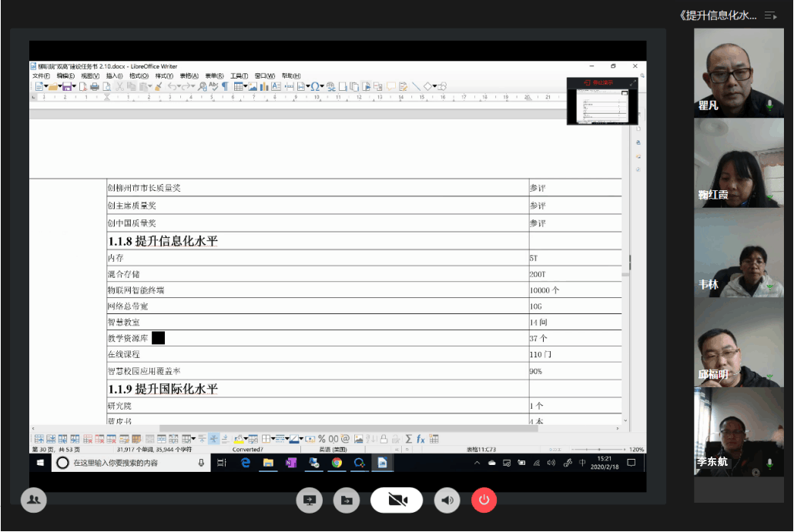Click the file transfer folder icon

coord(347,500)
